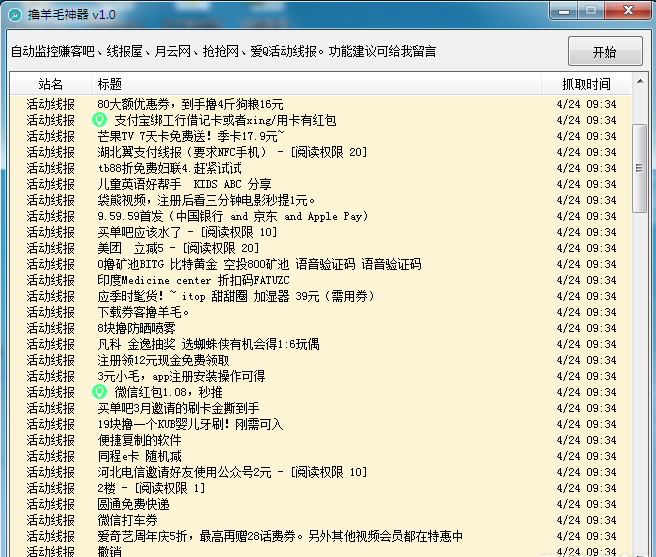Select row 2楼 - [阅读权限 1]
Screen dimensions: 656x557
320,488
